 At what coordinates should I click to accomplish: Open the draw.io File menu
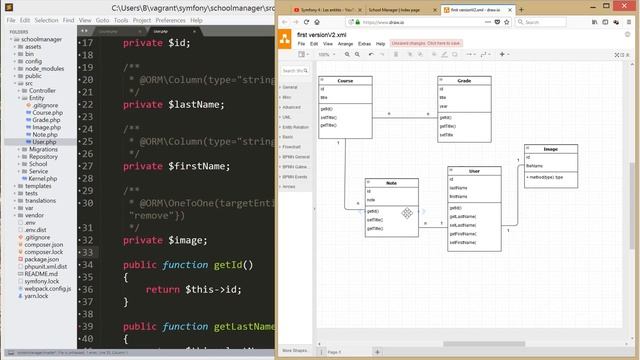tap(301, 44)
